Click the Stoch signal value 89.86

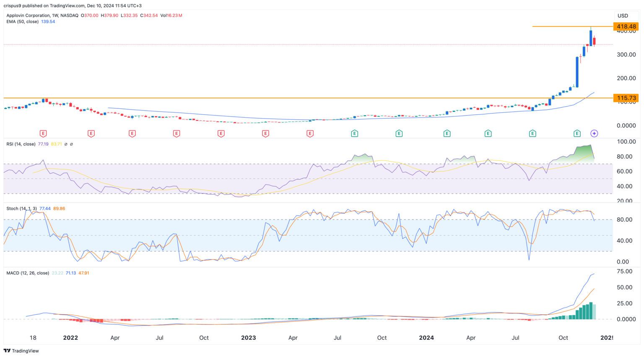(x=60, y=209)
